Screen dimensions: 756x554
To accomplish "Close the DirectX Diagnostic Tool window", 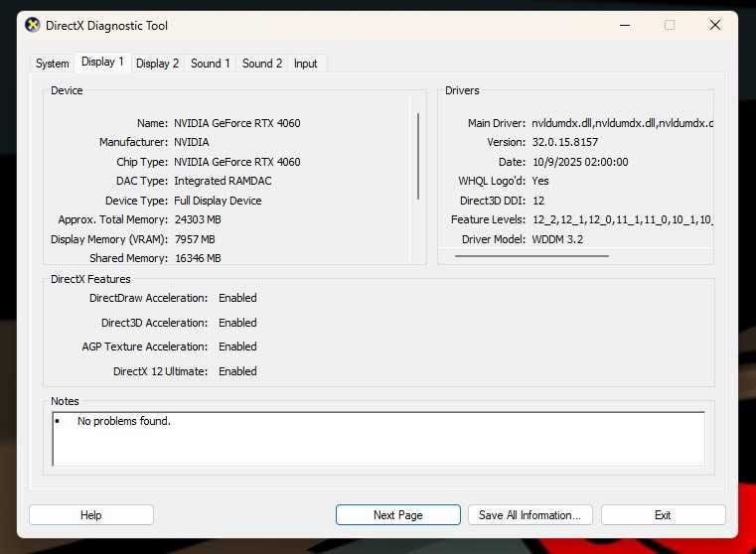I will click(715, 25).
